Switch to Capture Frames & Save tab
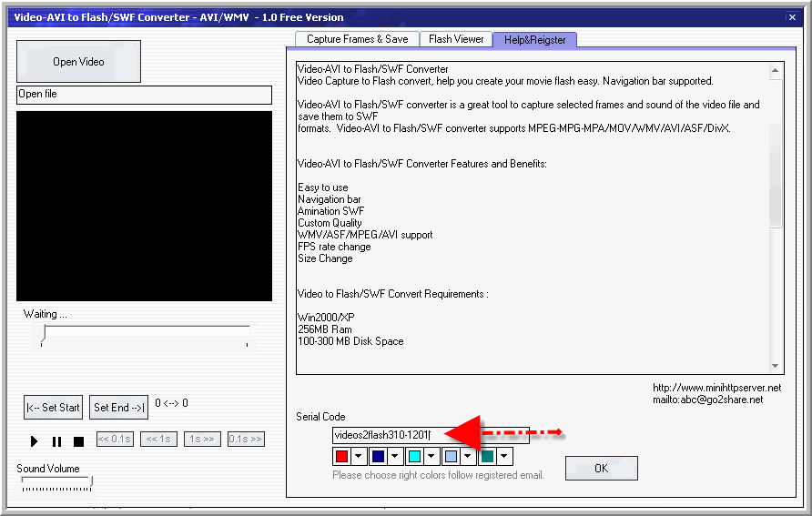 [x=357, y=39]
